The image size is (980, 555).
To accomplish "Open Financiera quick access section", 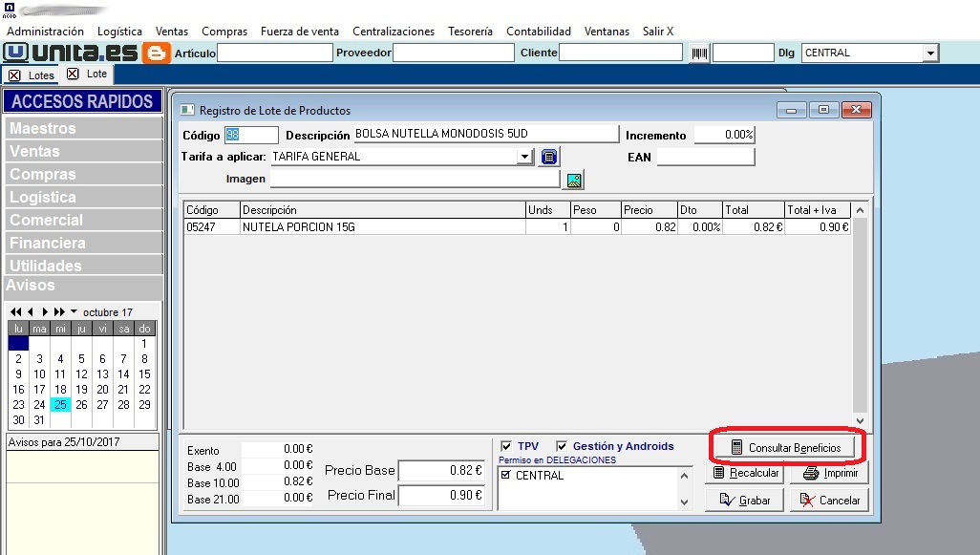I will [x=84, y=244].
